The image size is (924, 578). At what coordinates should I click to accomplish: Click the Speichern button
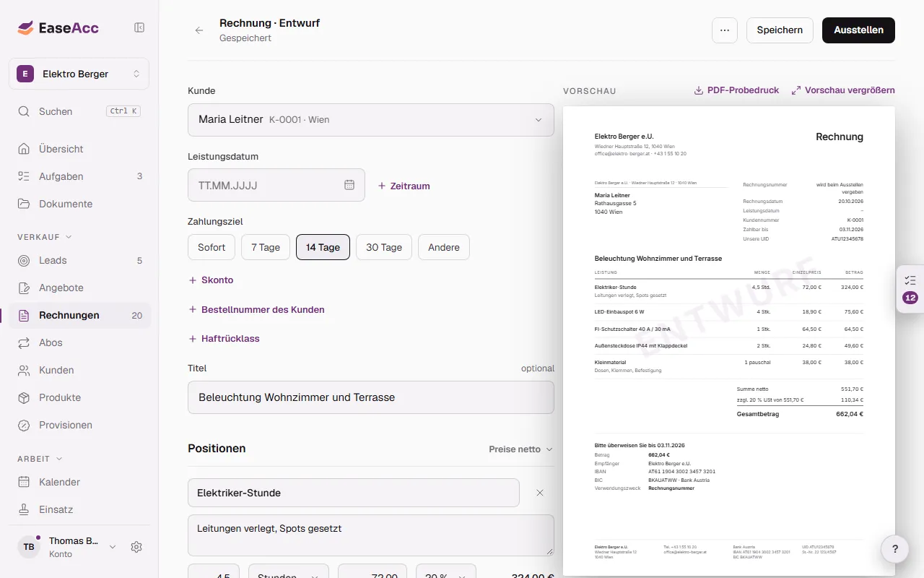780,30
